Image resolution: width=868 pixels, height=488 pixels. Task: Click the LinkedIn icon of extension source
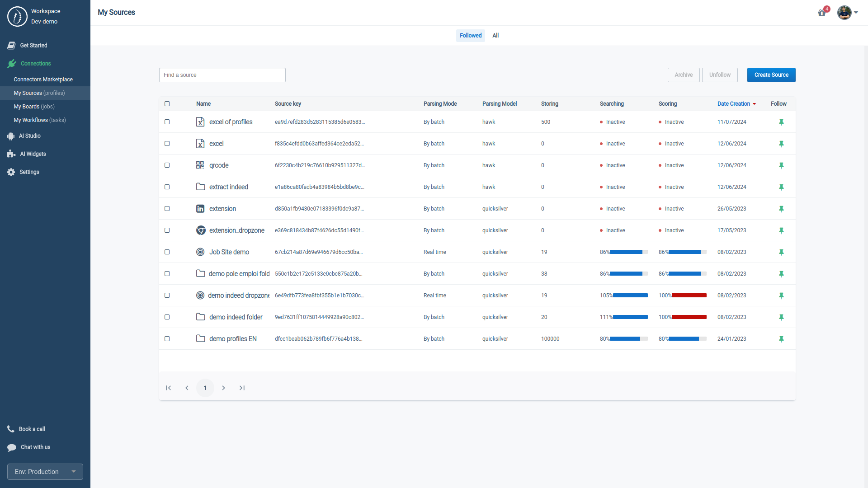tap(200, 209)
